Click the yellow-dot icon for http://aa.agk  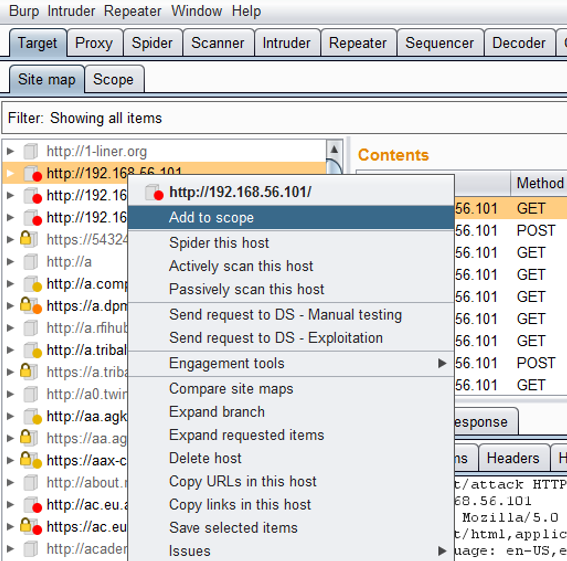(x=33, y=416)
